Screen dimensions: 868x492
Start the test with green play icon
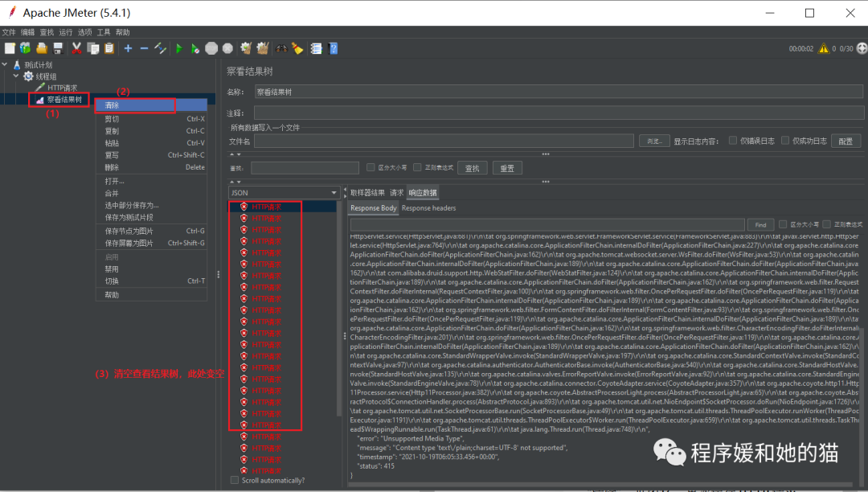pyautogui.click(x=178, y=49)
